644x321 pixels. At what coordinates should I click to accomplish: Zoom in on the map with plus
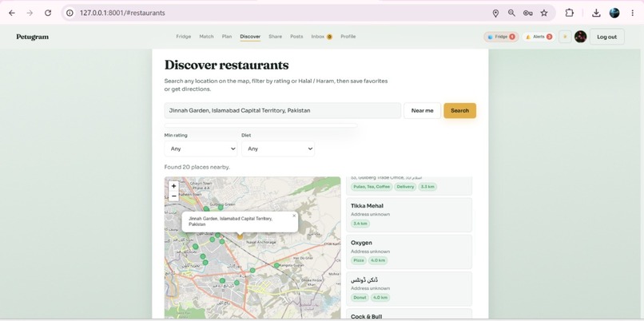coord(173,186)
